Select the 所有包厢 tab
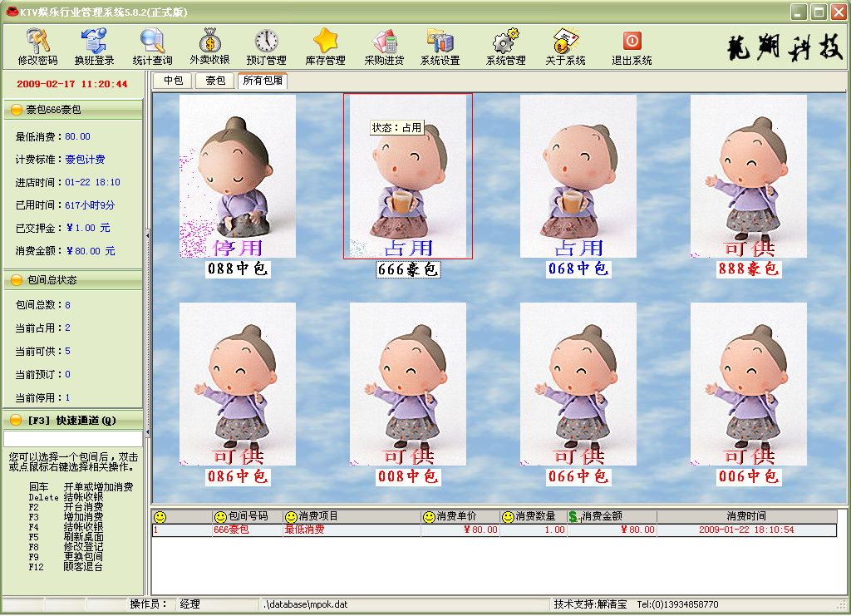The height and width of the screenshot is (616, 851). (x=262, y=81)
